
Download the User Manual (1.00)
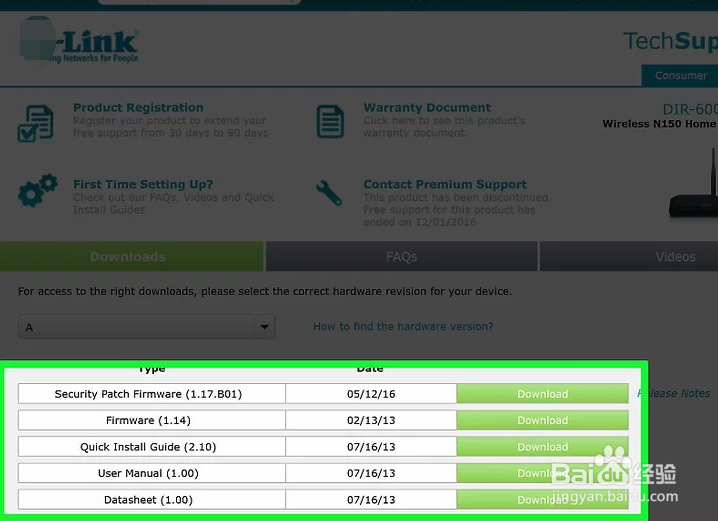click(542, 473)
